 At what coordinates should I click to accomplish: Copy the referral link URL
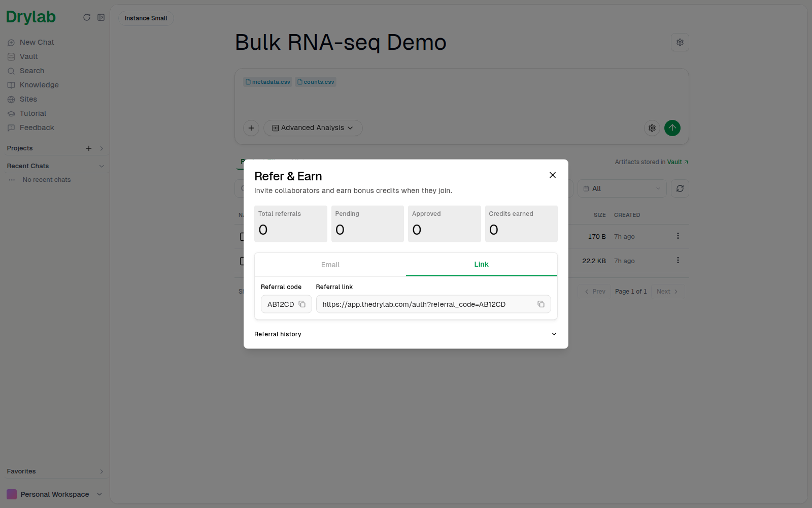[541, 304]
